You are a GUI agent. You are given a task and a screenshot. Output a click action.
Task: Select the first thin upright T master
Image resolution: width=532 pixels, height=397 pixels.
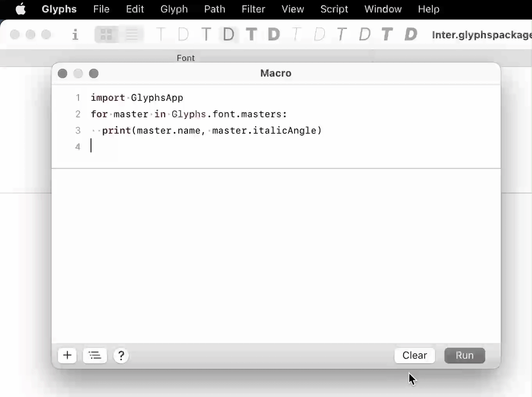pyautogui.click(x=161, y=34)
